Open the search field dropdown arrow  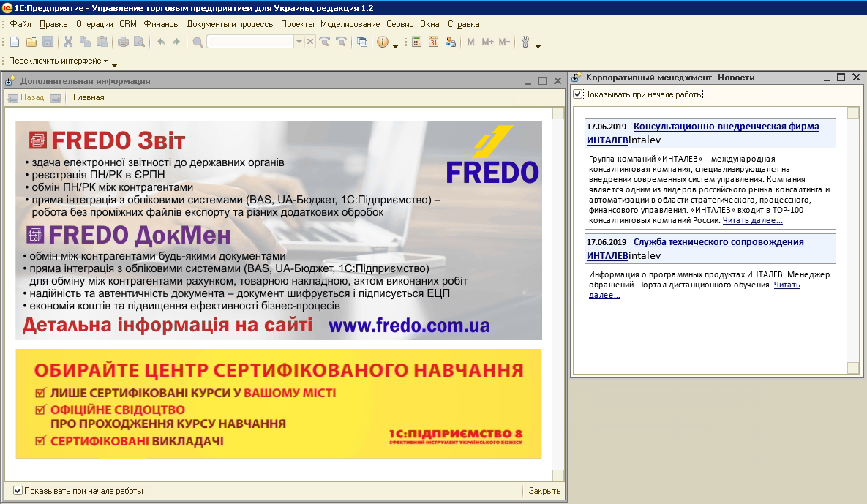(x=299, y=42)
